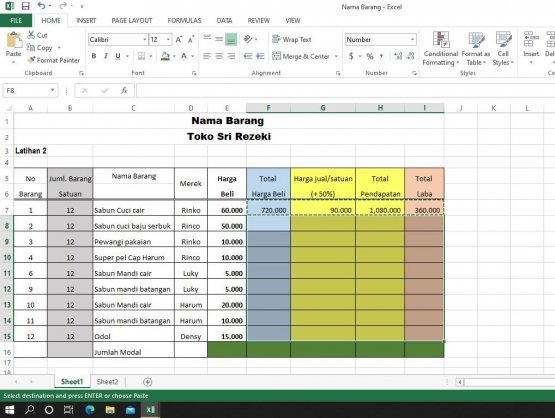Screen dimensions: 555x418
Task: Open Conditional Formatting menu
Action: [x=441, y=48]
